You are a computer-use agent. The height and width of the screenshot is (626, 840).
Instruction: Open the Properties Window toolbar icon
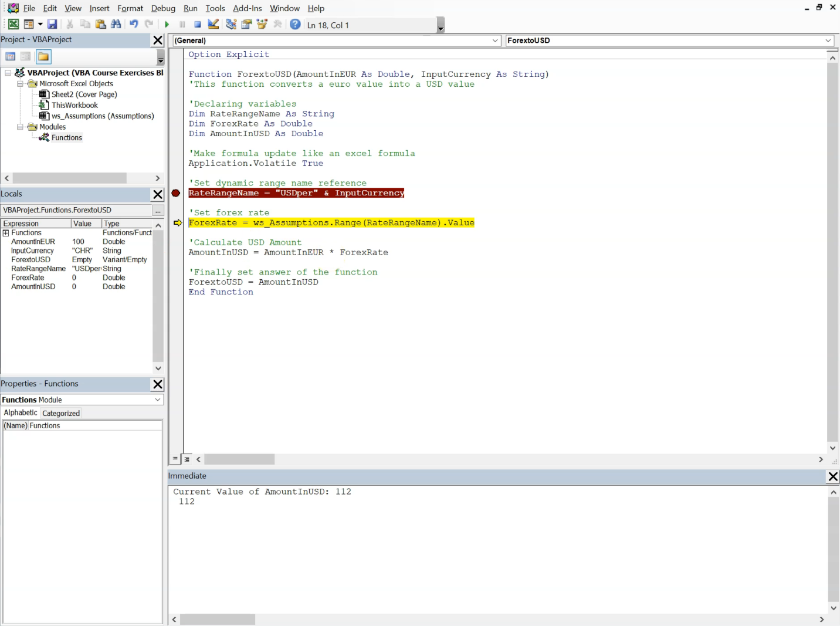click(246, 24)
